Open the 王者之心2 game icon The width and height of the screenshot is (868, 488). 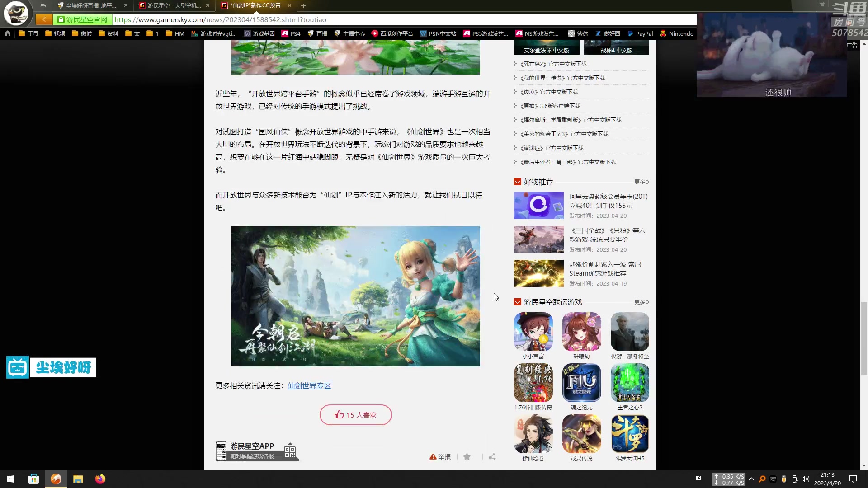click(x=630, y=383)
